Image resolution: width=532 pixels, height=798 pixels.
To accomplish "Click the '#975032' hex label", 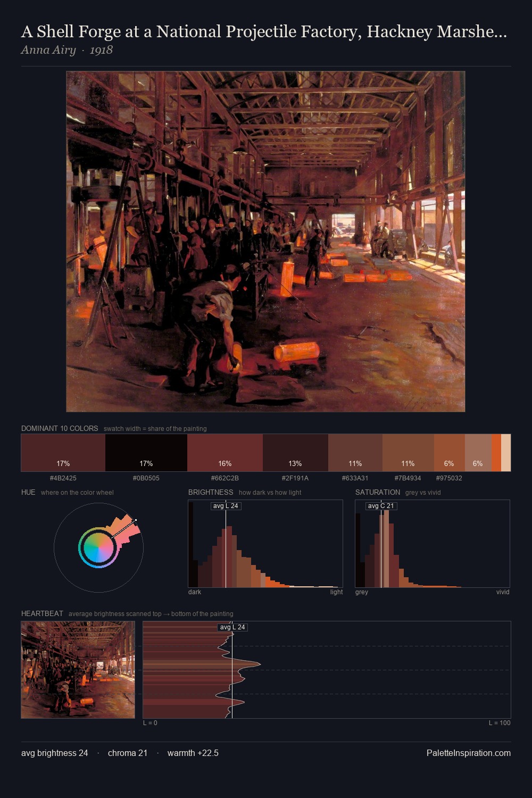I will click(449, 478).
